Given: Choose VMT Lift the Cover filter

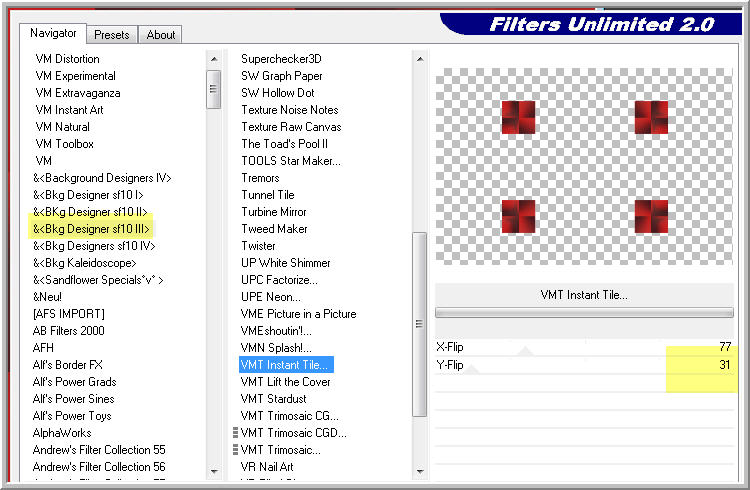Looking at the screenshot, I should 286,382.
